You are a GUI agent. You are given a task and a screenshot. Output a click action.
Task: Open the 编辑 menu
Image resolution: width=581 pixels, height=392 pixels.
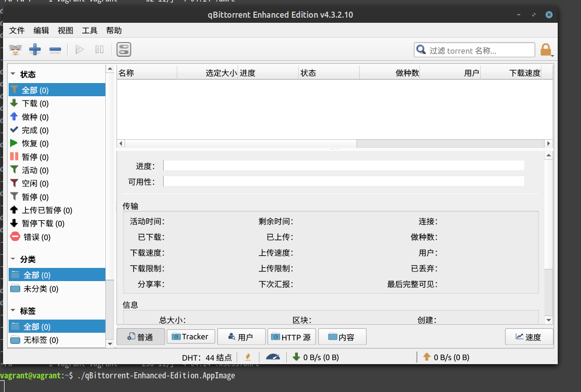point(41,30)
